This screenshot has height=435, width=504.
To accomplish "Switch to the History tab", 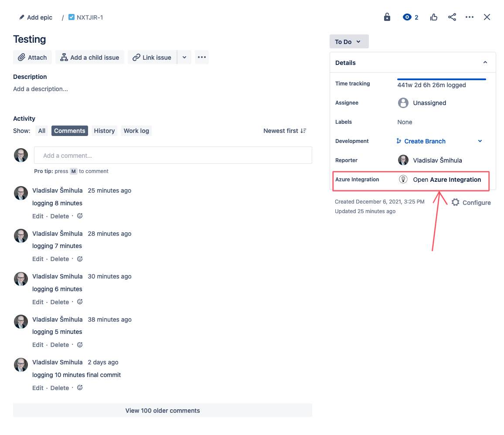I will [104, 131].
